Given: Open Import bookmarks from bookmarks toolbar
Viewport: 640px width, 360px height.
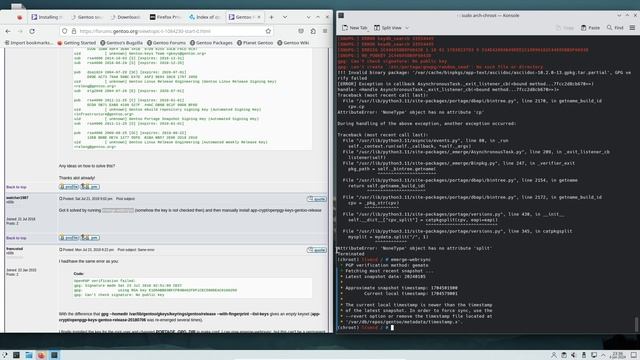Looking at the screenshot, I should 29,43.
